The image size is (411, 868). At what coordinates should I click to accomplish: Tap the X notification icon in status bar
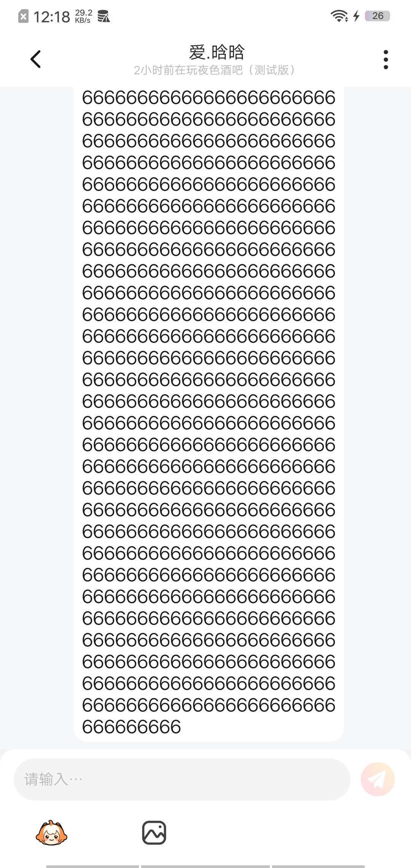(x=23, y=16)
